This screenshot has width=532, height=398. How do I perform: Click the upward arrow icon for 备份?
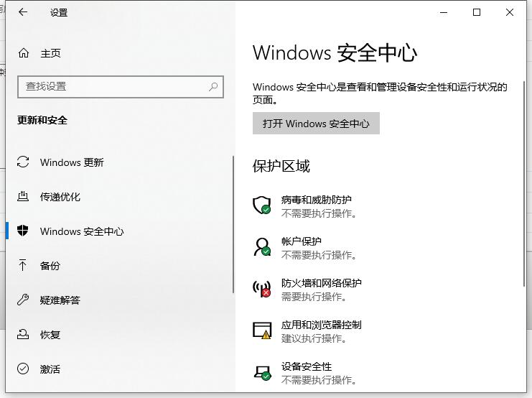click(x=23, y=265)
